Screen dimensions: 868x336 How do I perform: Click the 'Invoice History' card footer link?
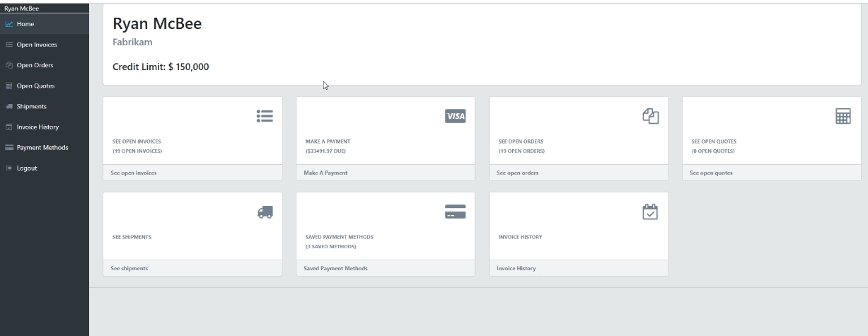coord(516,268)
